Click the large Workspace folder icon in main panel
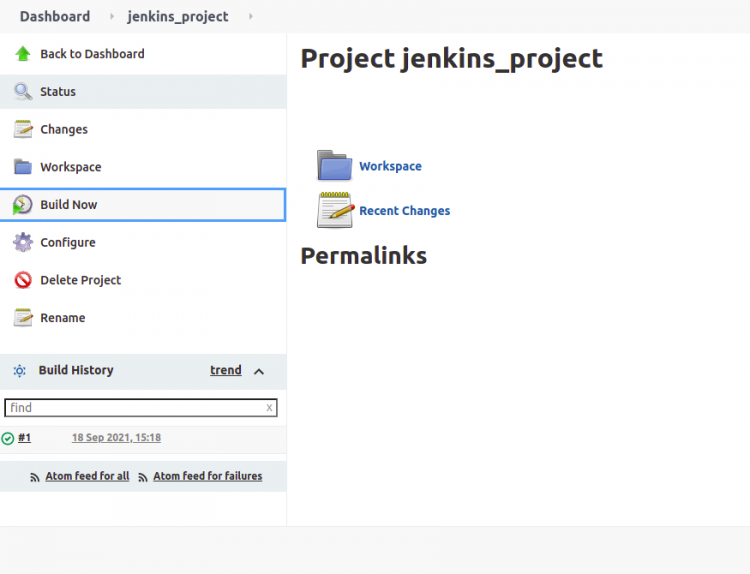Screen dimensions: 750x574 [x=334, y=166]
